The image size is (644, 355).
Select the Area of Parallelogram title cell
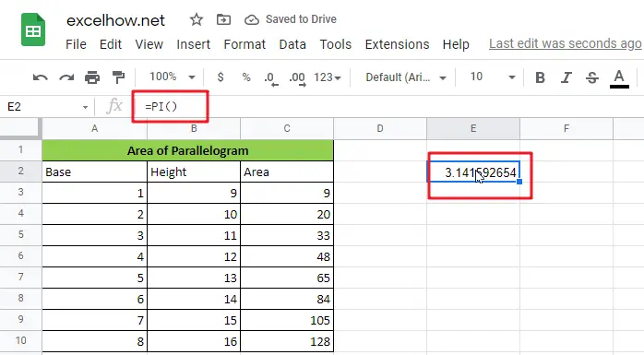click(187, 150)
